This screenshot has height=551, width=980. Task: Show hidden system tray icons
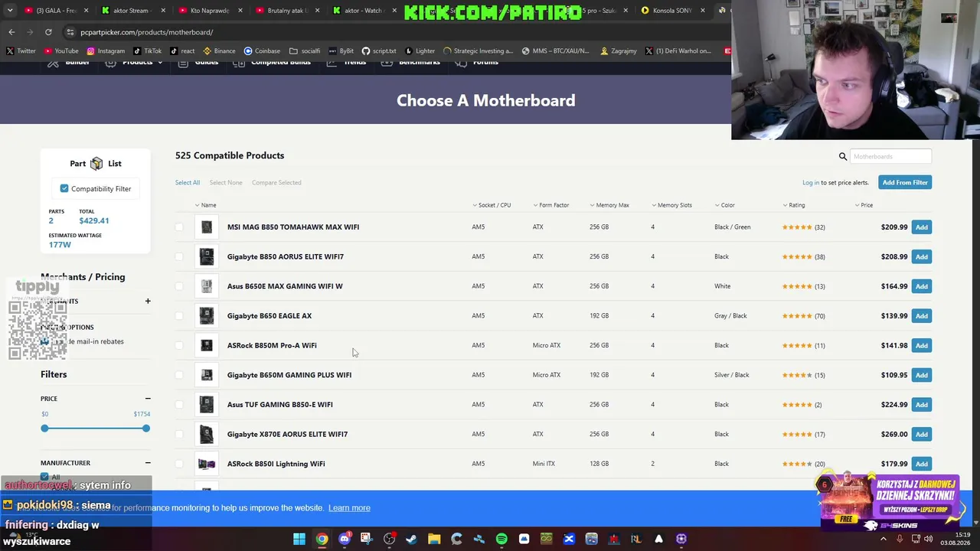tap(883, 539)
